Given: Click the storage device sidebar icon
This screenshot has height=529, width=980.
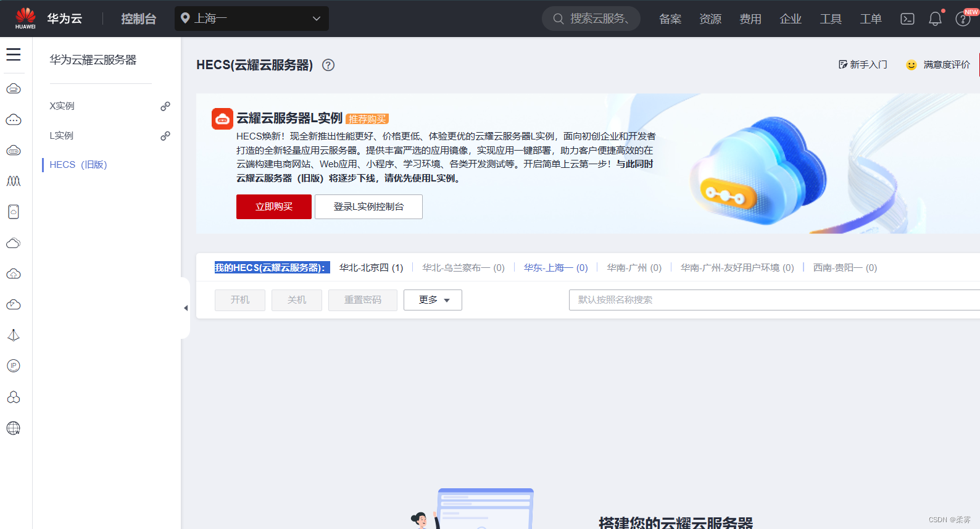Looking at the screenshot, I should [x=14, y=212].
